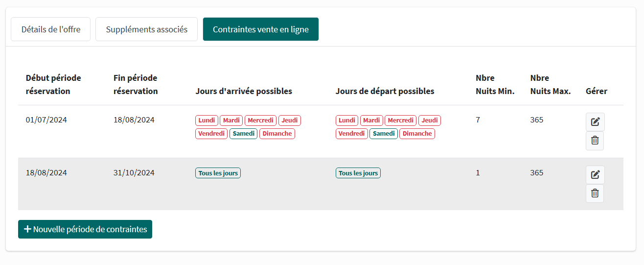The image size is (644, 265).
Task: Select Contraintes vente en ligne tab
Action: point(260,29)
